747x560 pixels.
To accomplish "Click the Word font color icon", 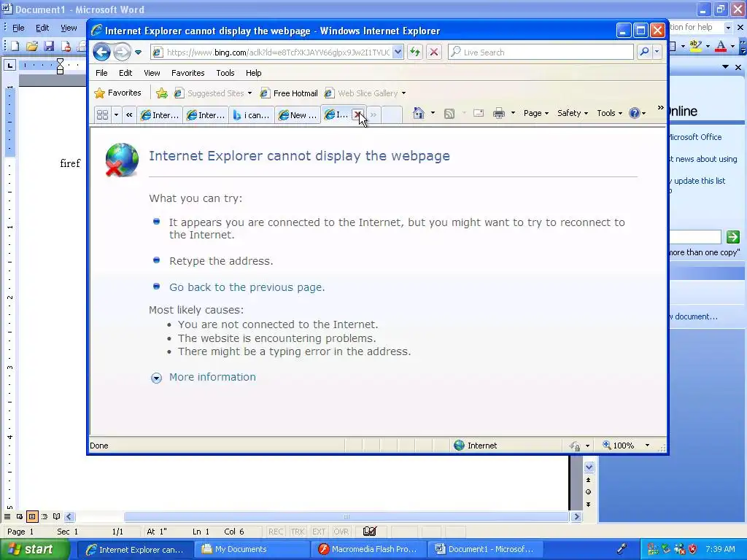I will tap(721, 46).
